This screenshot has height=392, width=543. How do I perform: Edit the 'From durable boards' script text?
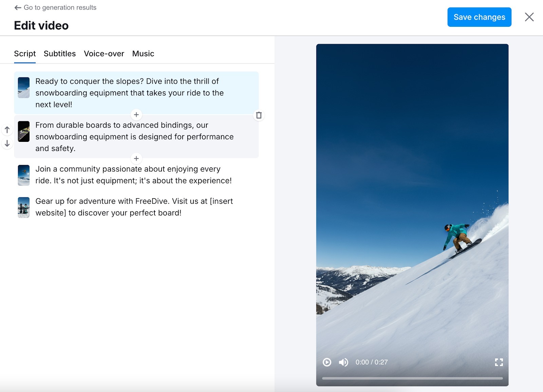click(134, 137)
